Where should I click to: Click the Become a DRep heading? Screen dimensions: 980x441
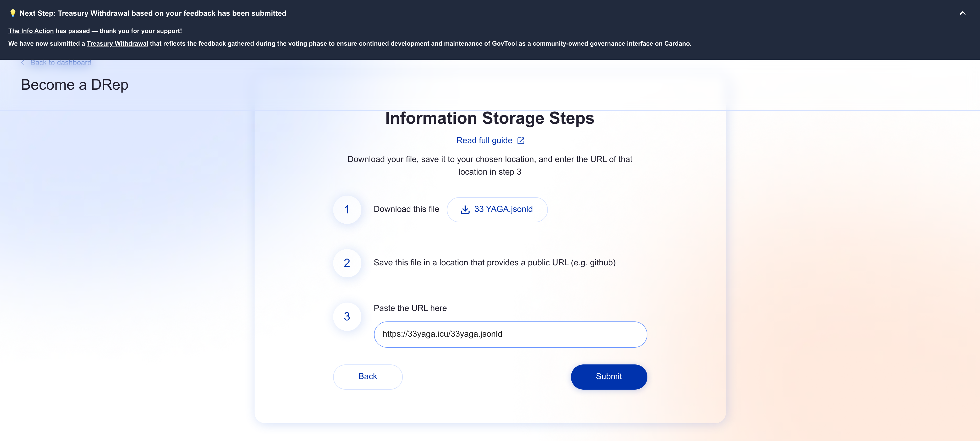click(75, 84)
